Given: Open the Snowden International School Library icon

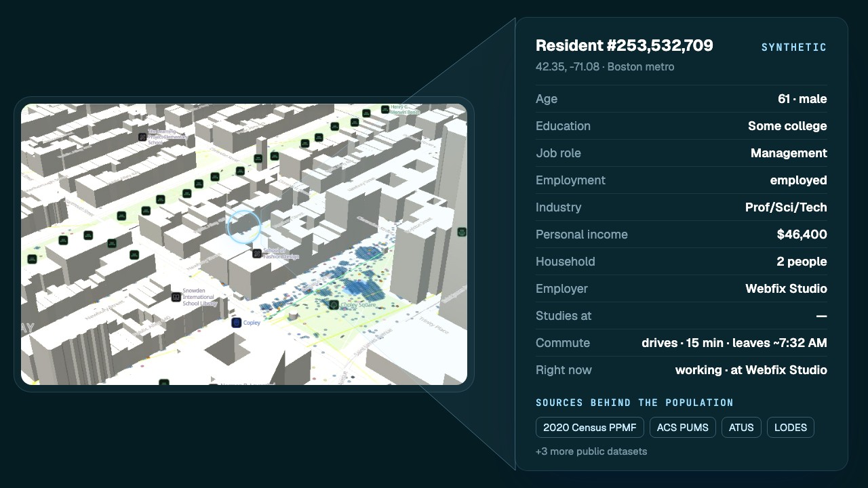Looking at the screenshot, I should click(x=176, y=297).
